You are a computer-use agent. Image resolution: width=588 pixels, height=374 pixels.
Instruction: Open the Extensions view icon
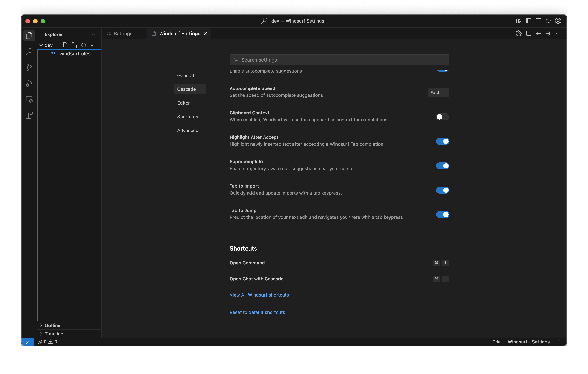click(x=29, y=115)
